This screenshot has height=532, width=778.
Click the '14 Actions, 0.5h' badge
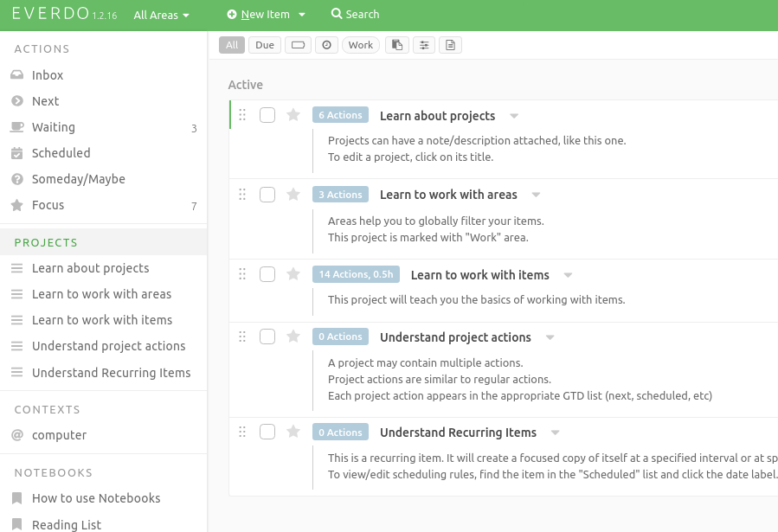point(356,274)
